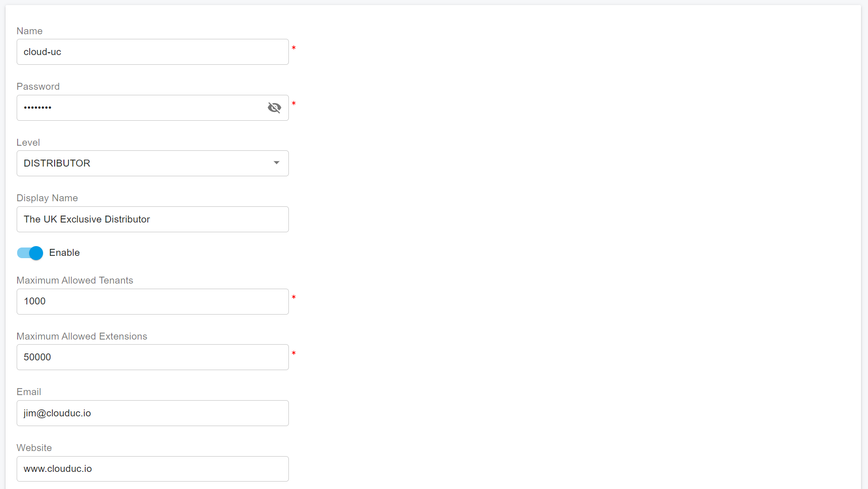Click the Email label text

tap(29, 392)
